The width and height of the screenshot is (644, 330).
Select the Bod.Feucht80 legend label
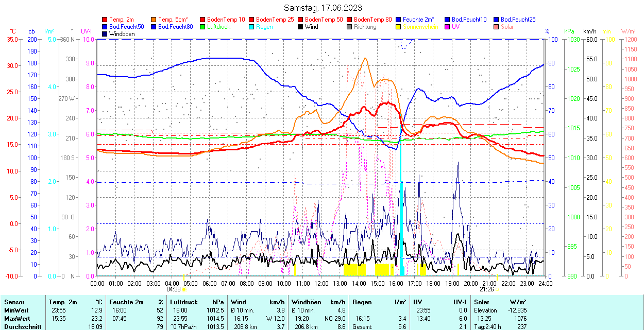175,27
